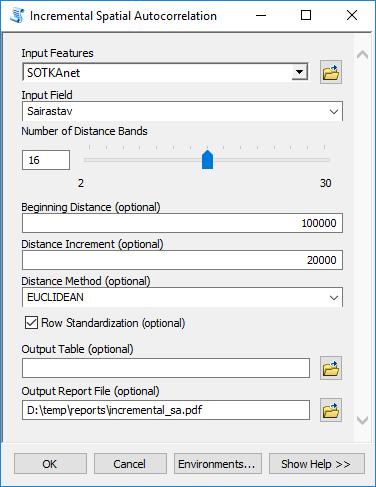Click the empty Output Table field
The image size is (376, 487).
(x=166, y=368)
